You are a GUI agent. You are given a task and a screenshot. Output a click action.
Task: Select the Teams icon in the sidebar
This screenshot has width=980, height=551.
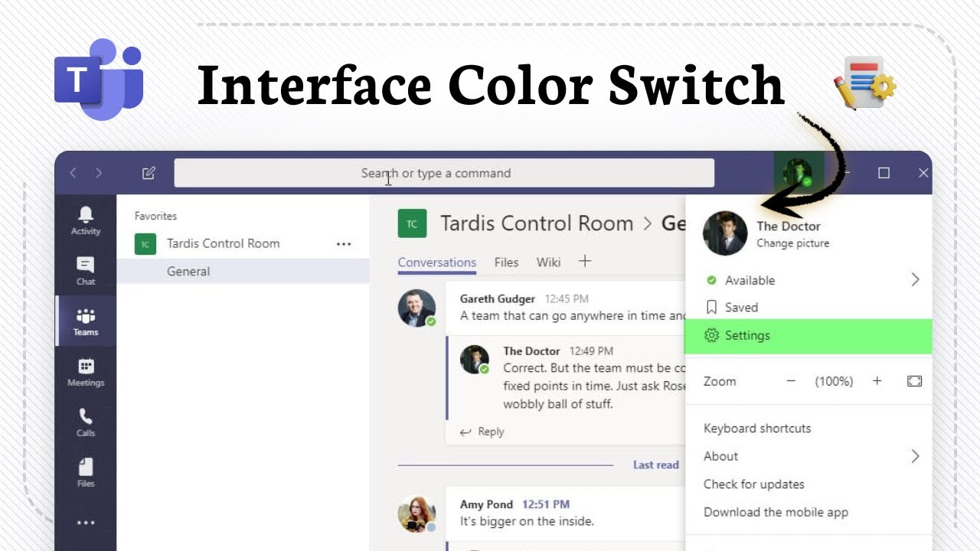[86, 321]
